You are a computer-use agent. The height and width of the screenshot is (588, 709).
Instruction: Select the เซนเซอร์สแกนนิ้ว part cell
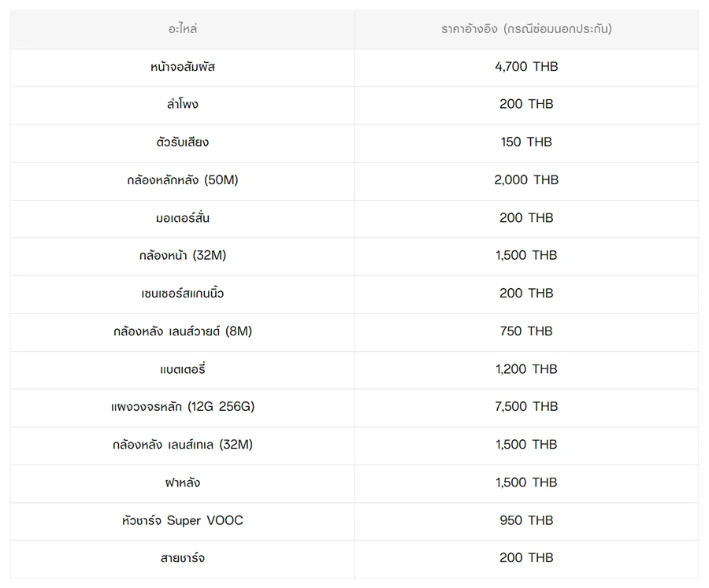(x=183, y=294)
